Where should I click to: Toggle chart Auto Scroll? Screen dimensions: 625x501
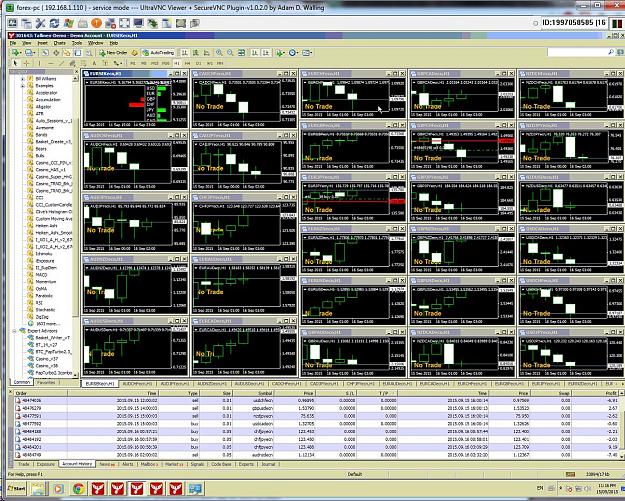point(255,53)
